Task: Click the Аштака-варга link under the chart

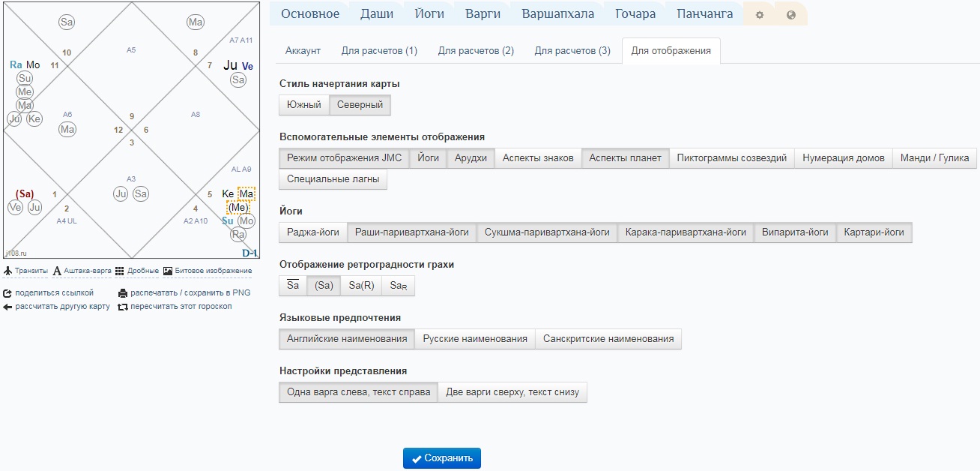Action: point(87,271)
